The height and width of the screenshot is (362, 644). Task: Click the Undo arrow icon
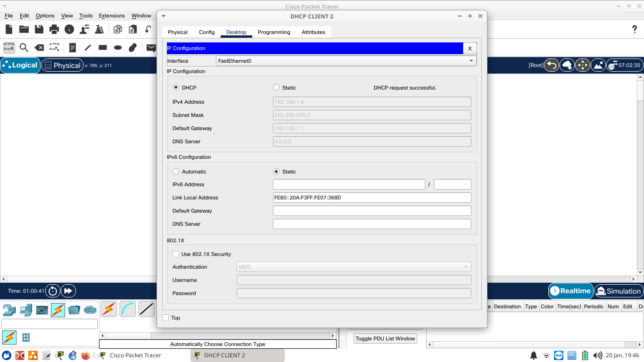(148, 29)
